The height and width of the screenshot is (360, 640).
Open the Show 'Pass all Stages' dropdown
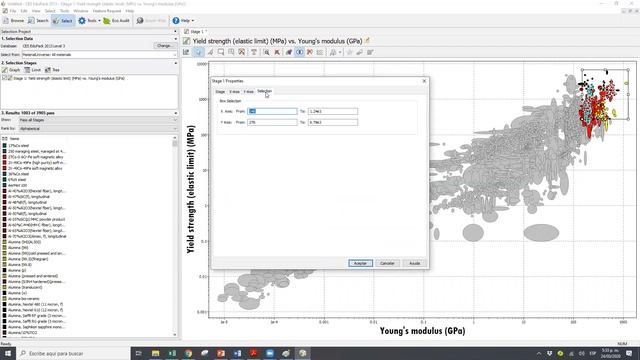click(98, 120)
